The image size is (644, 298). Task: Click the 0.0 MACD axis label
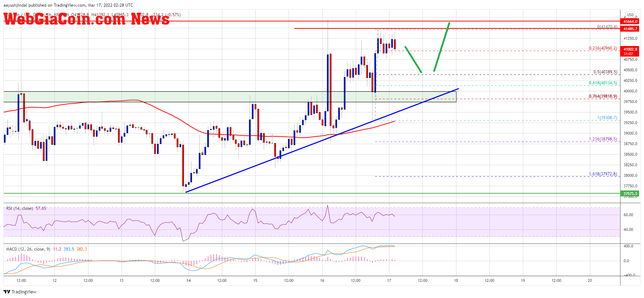[626, 261]
